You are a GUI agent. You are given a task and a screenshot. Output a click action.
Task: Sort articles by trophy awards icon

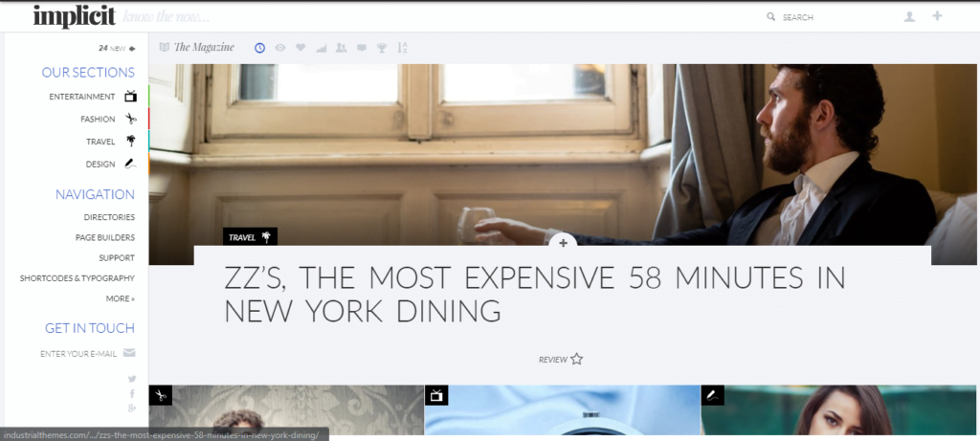coord(381,48)
